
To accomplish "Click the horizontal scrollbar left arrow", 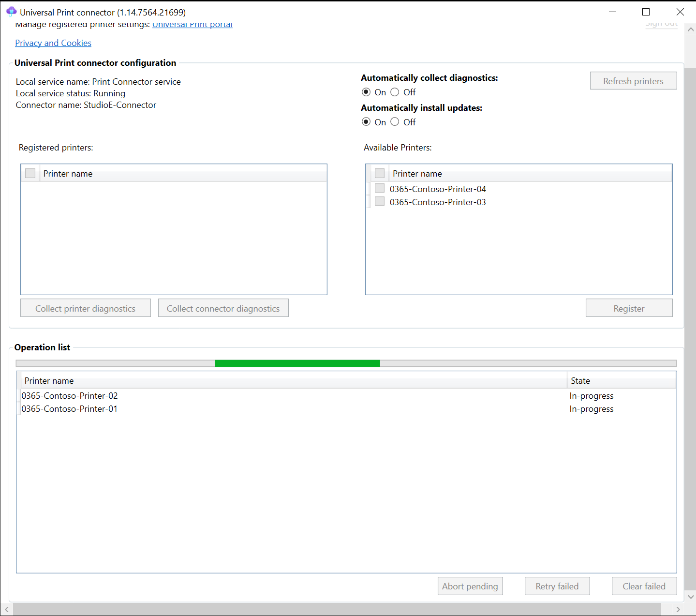I will [x=6, y=609].
